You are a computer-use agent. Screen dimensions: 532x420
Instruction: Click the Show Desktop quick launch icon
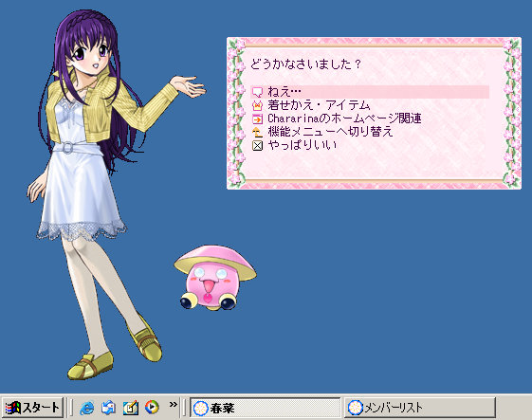tap(108, 407)
